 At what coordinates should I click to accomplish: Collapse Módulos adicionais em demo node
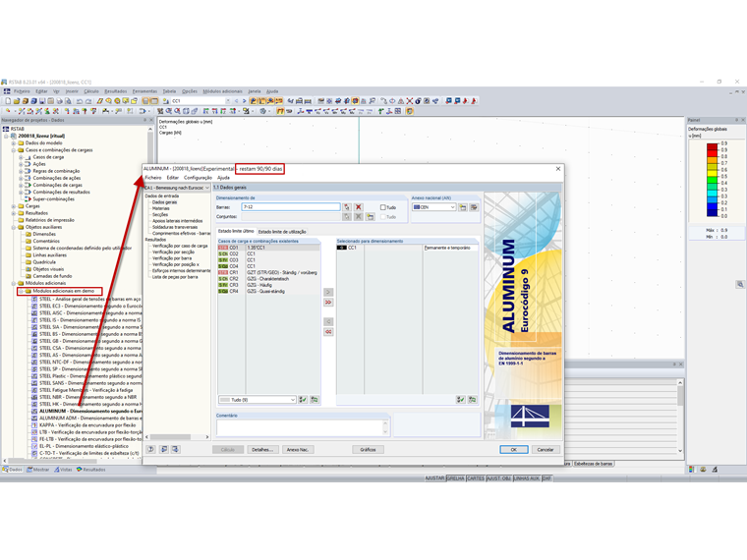click(21, 291)
